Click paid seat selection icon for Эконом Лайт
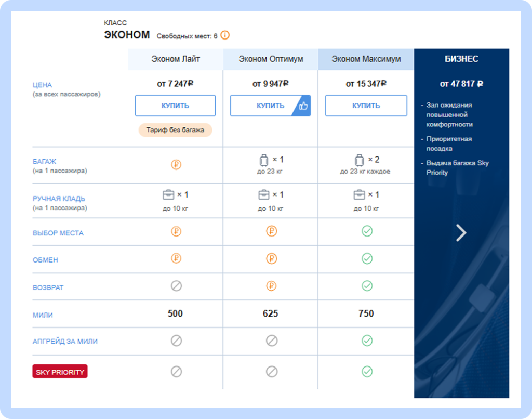The height and width of the screenshot is (419, 532). point(176,231)
